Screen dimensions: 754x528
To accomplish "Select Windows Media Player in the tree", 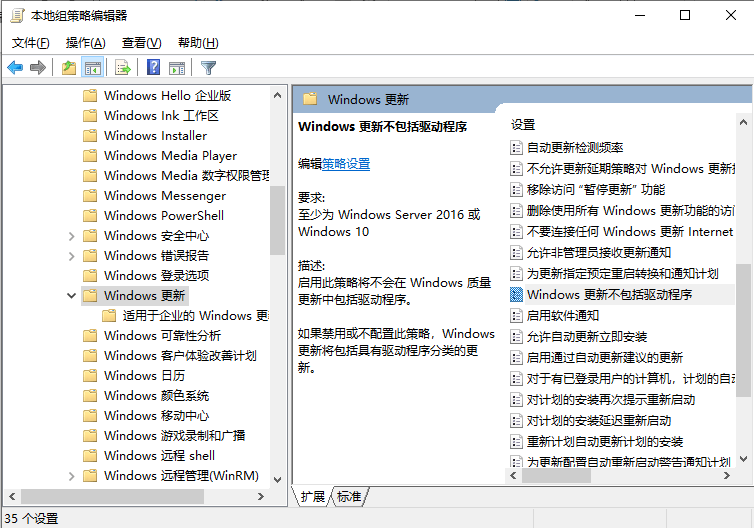I will [x=170, y=155].
